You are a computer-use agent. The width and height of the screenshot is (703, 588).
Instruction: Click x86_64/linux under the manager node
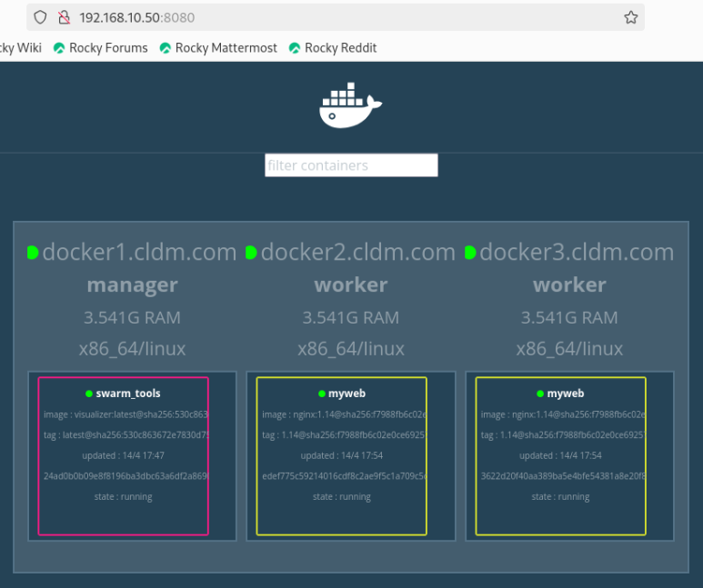coord(132,349)
